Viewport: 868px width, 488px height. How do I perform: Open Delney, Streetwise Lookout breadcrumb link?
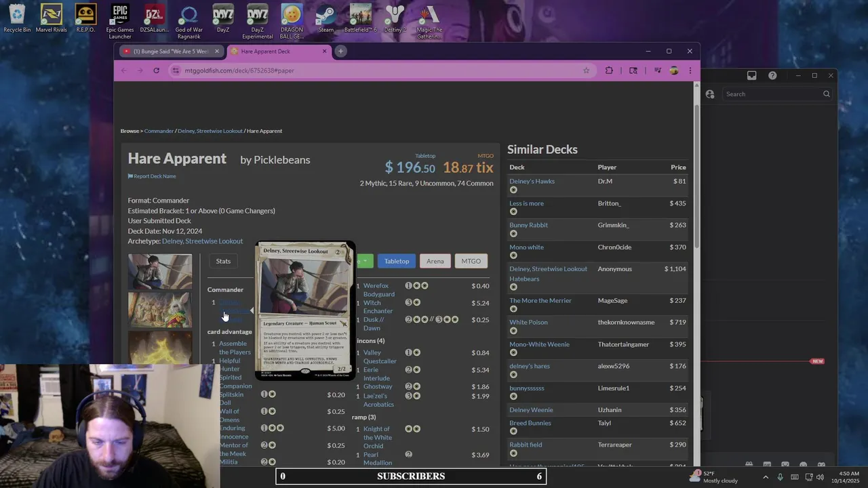click(x=210, y=131)
